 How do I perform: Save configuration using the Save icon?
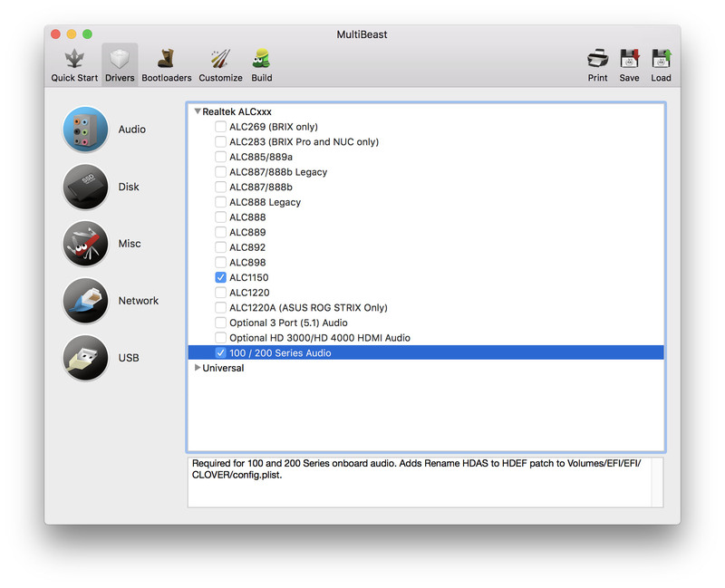pyautogui.click(x=629, y=59)
